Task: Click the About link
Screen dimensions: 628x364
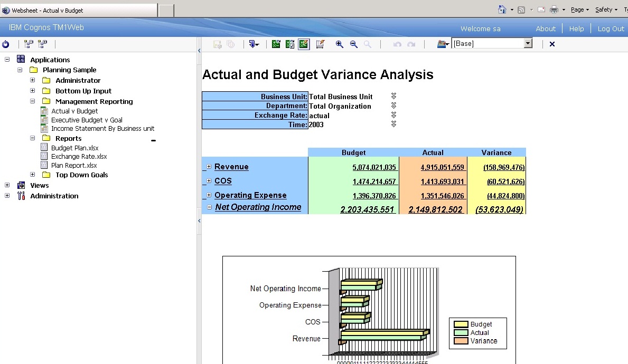Action: (x=546, y=29)
